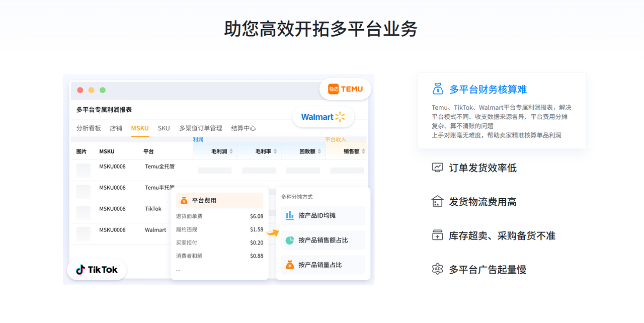Click the red window dot
644x323 pixels.
click(x=80, y=90)
